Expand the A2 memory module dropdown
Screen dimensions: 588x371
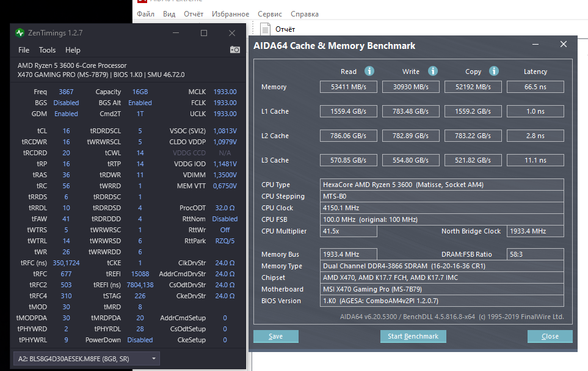point(87,359)
